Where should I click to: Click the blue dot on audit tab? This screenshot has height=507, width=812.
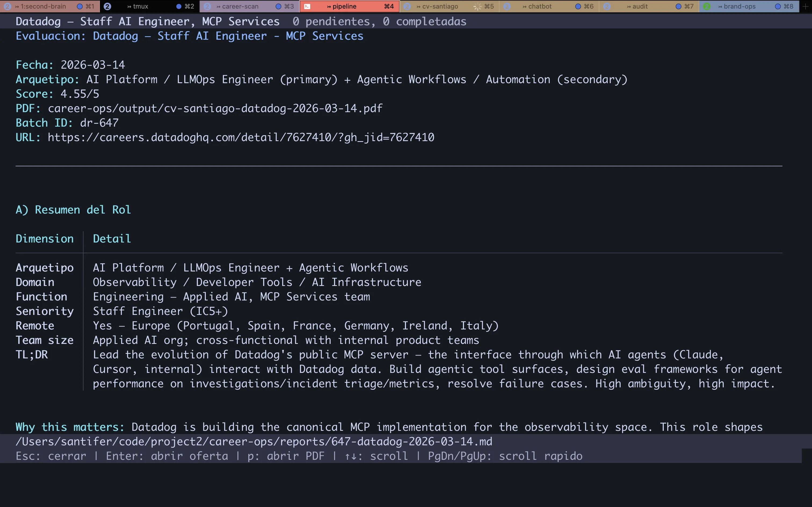coord(678,6)
